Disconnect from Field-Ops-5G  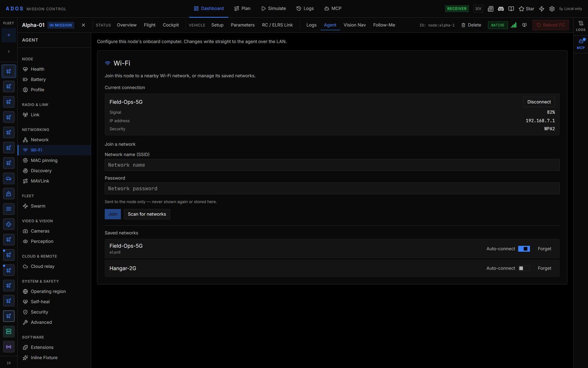(539, 102)
